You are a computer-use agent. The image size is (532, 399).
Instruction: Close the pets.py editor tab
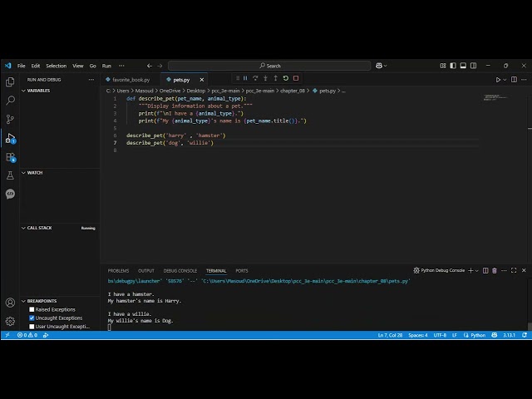click(202, 80)
